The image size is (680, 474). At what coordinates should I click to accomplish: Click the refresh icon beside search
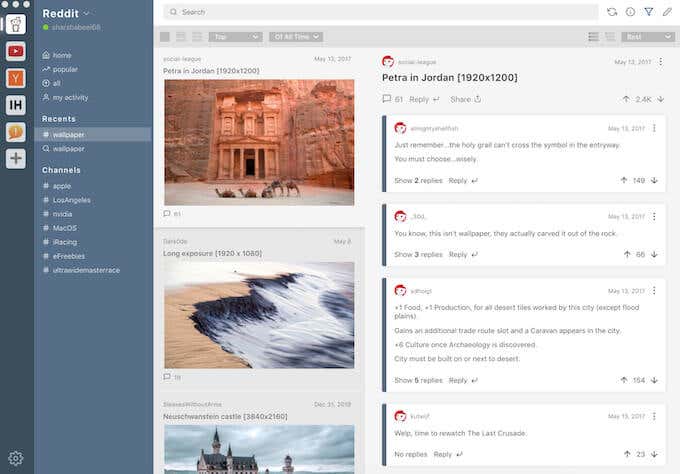[612, 12]
